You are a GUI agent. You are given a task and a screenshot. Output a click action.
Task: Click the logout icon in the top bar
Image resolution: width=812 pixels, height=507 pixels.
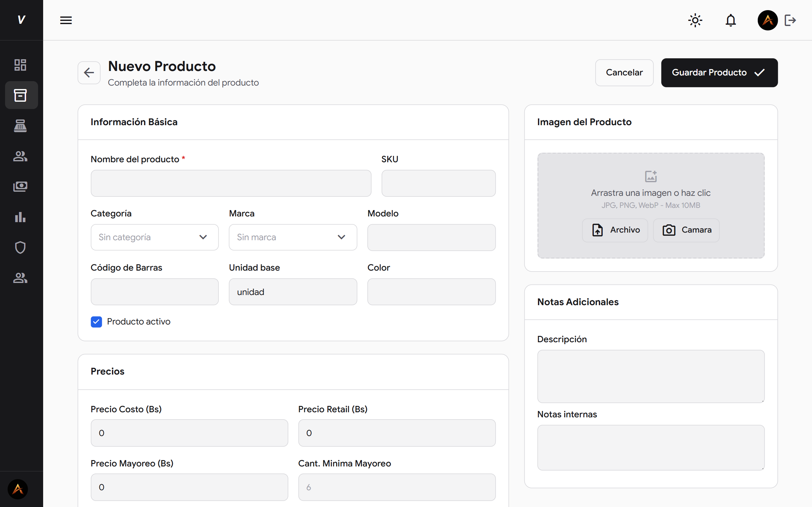tap(790, 20)
